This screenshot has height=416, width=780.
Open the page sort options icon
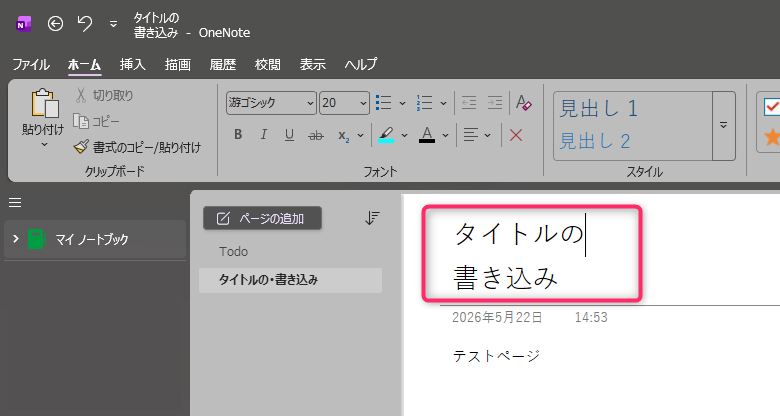(x=372, y=218)
